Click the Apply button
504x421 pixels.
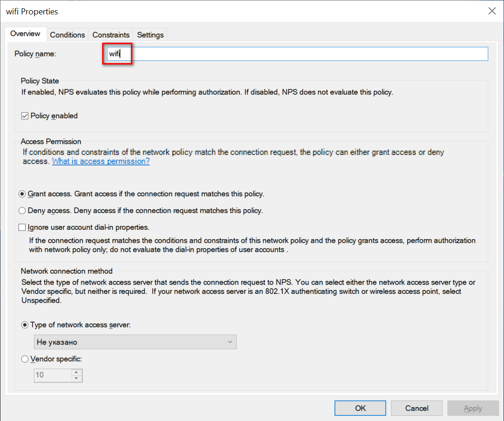coord(473,408)
